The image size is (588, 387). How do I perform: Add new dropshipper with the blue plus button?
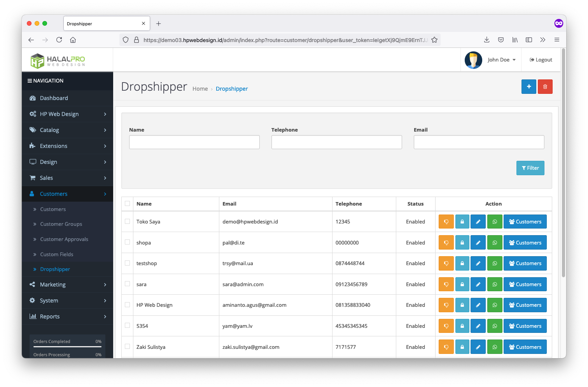(529, 86)
